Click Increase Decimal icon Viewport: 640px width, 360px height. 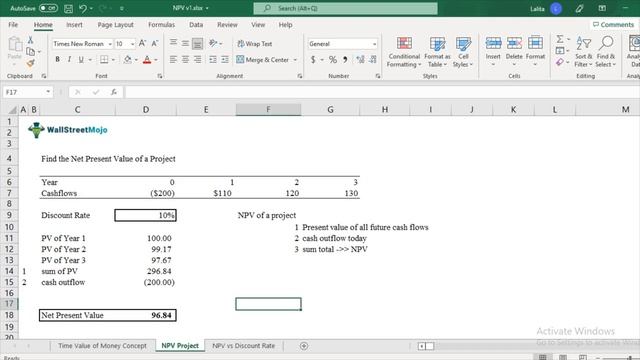click(x=360, y=60)
